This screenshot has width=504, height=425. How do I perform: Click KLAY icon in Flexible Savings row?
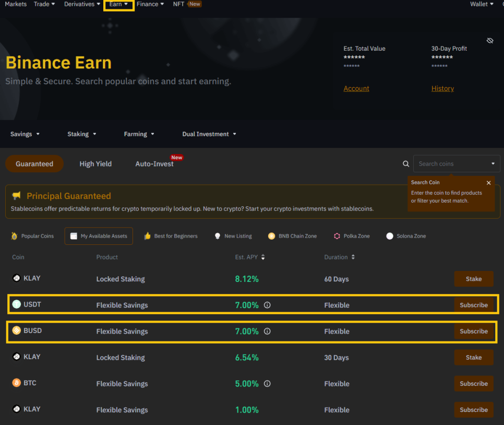pyautogui.click(x=16, y=409)
